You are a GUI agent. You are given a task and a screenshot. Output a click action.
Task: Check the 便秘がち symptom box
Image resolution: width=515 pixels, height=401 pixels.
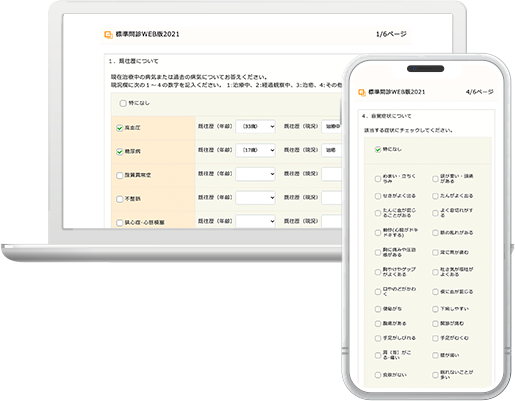point(378,309)
